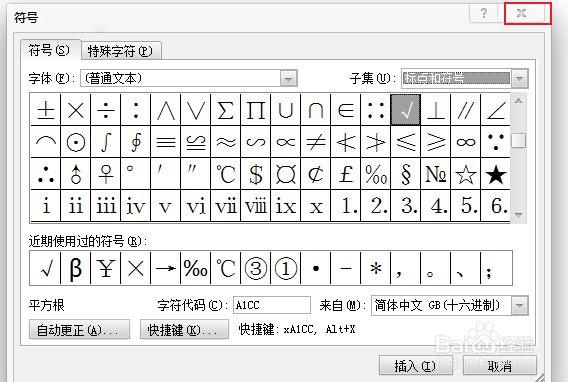
Task: Click the 插入(I) insert button
Action: [415, 366]
